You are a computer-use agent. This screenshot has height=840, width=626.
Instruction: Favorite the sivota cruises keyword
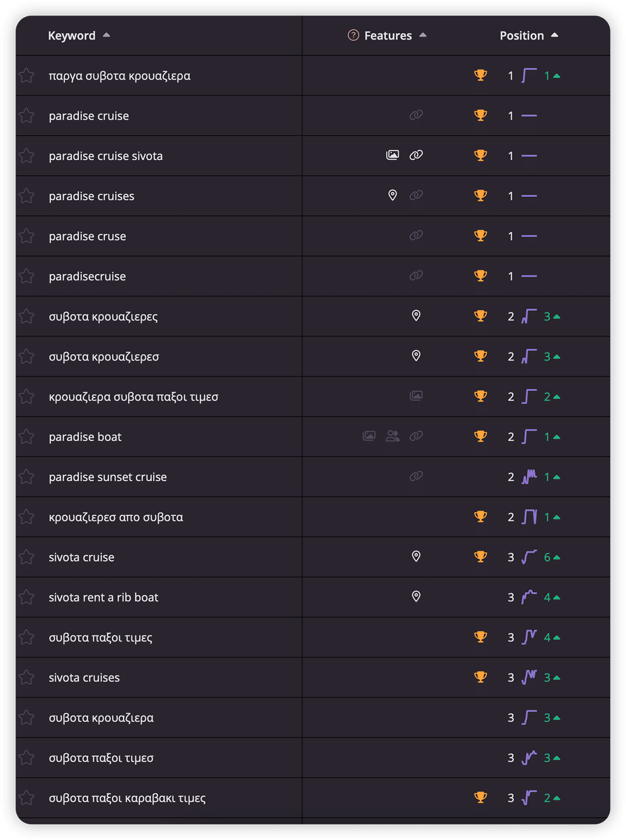(x=27, y=678)
